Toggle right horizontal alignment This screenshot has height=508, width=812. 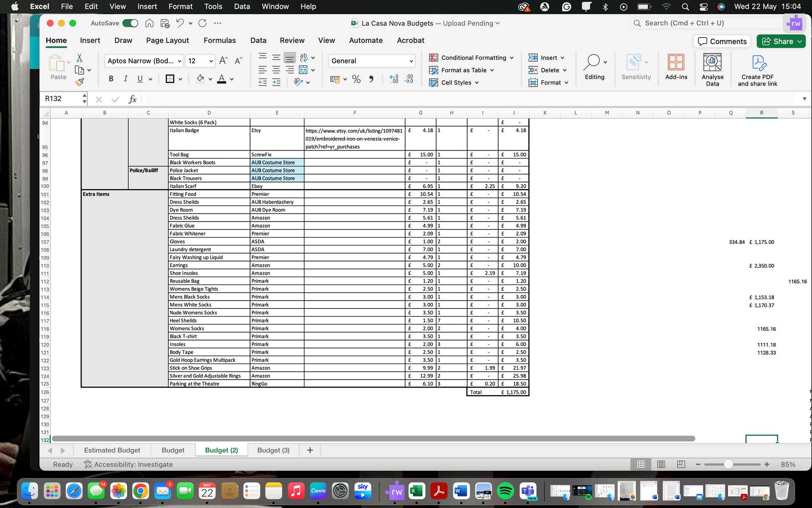[x=290, y=70]
